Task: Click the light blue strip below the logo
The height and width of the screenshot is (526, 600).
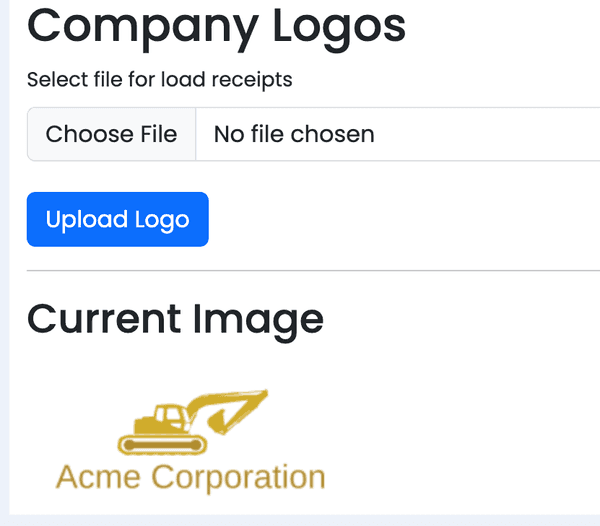Action: [300, 520]
